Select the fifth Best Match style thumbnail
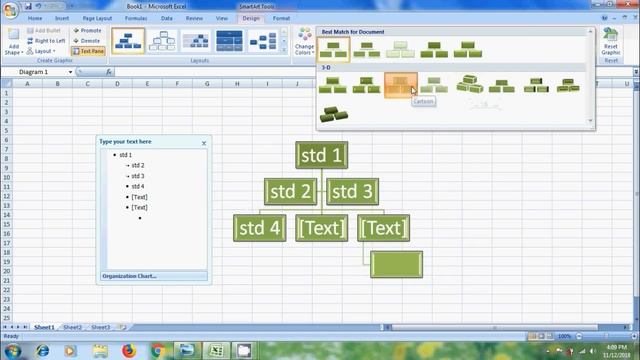This screenshot has height=360, width=640. coord(468,49)
